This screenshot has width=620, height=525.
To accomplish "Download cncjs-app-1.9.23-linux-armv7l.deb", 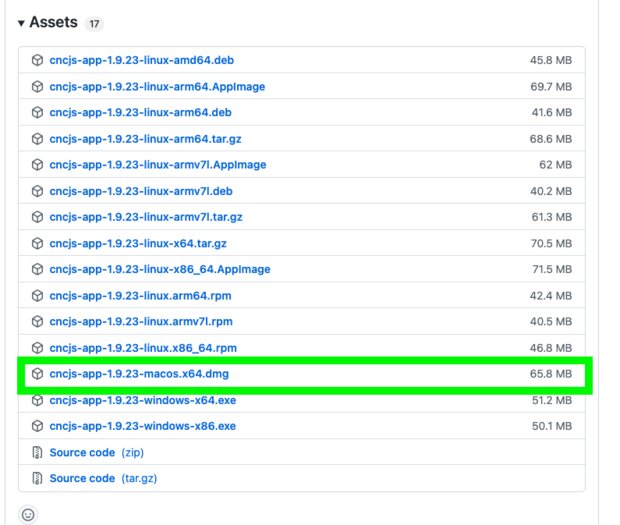I will click(x=141, y=191).
